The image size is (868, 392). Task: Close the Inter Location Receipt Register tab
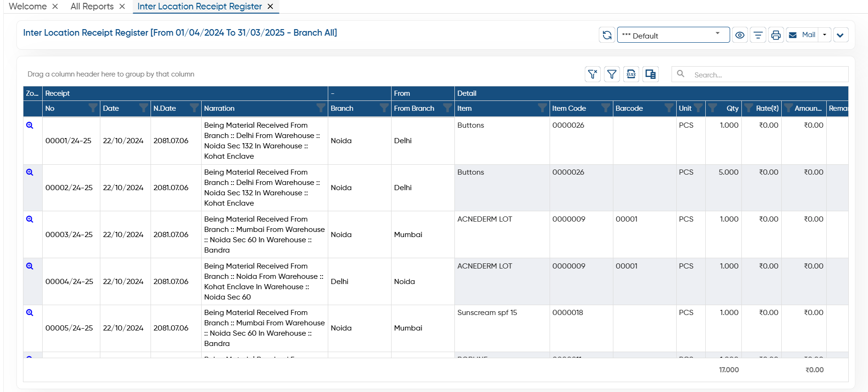click(x=270, y=7)
